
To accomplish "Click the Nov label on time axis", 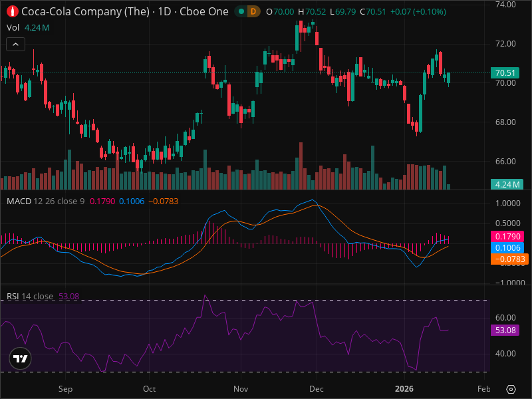I will pyautogui.click(x=241, y=389).
